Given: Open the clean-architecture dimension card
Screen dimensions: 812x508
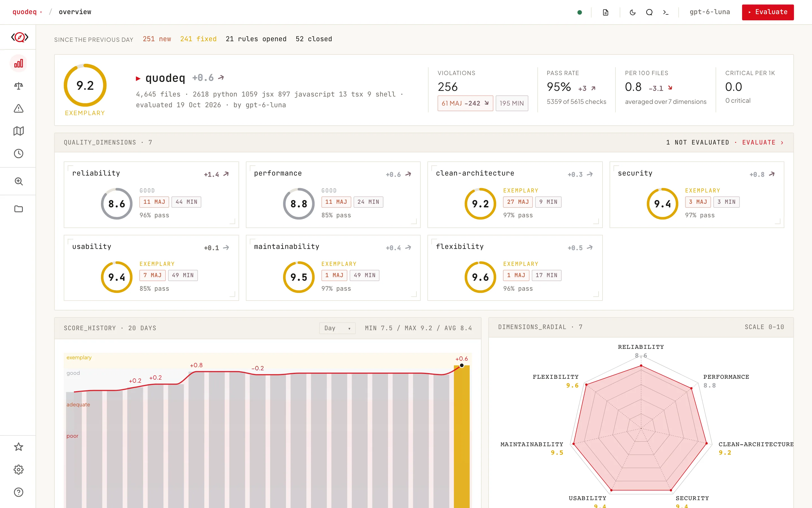Looking at the screenshot, I should coord(515,194).
